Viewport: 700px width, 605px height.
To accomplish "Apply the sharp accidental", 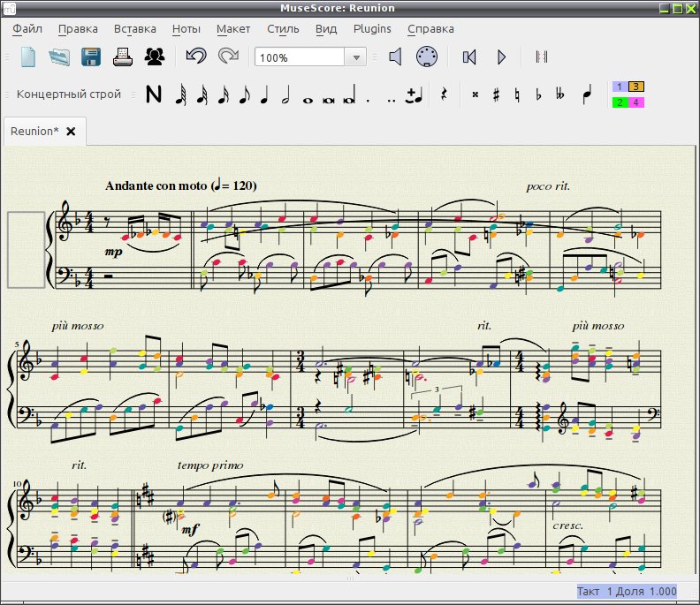I will [496, 95].
